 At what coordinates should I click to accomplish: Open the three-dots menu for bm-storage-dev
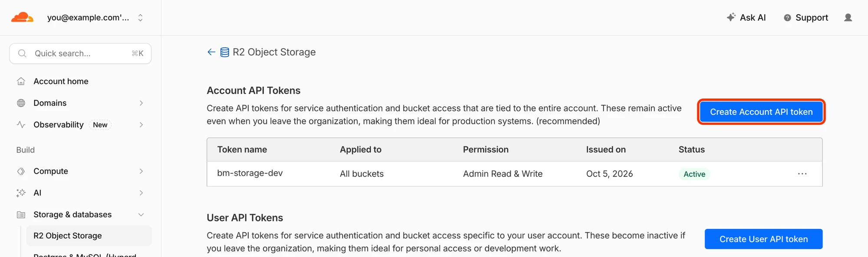(802, 174)
